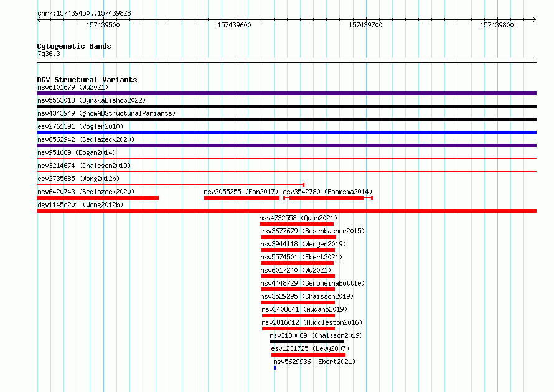Click the red bar under nsv4732558 (Quan2021)

[296, 224]
